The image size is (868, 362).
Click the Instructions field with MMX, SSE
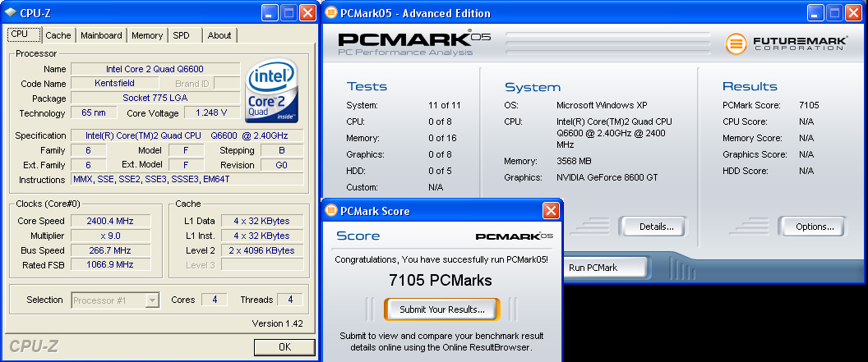pos(187,180)
